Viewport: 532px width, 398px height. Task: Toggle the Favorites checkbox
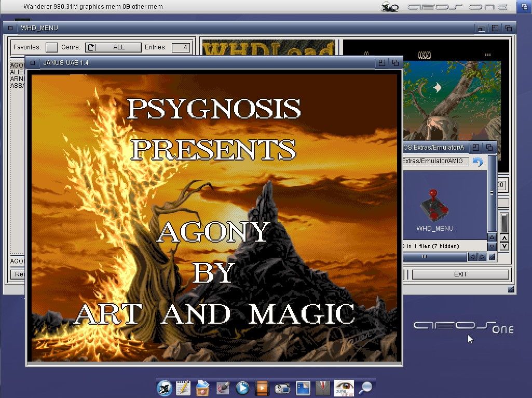51,47
